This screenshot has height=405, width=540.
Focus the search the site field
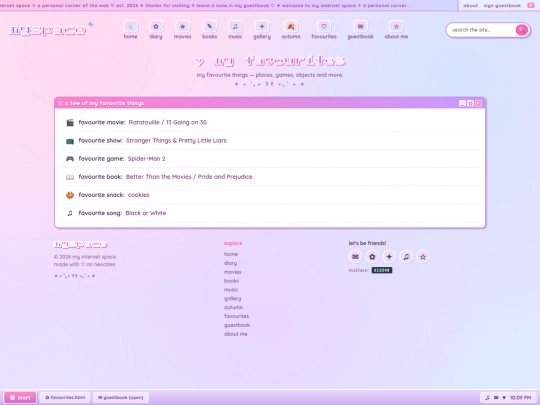481,30
